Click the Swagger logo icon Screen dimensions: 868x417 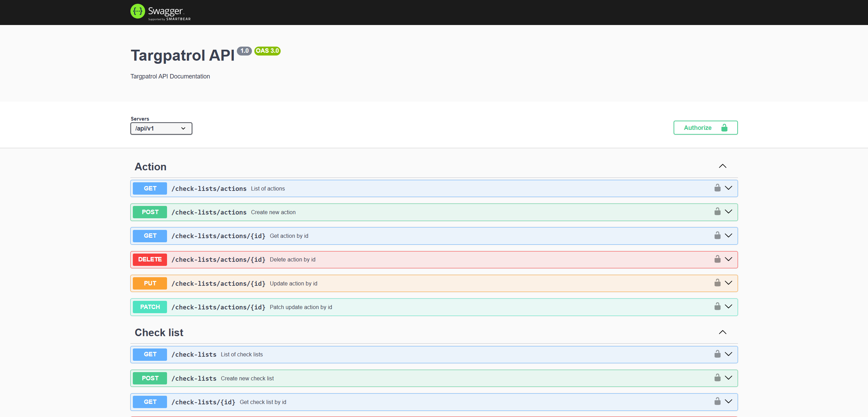(x=138, y=11)
